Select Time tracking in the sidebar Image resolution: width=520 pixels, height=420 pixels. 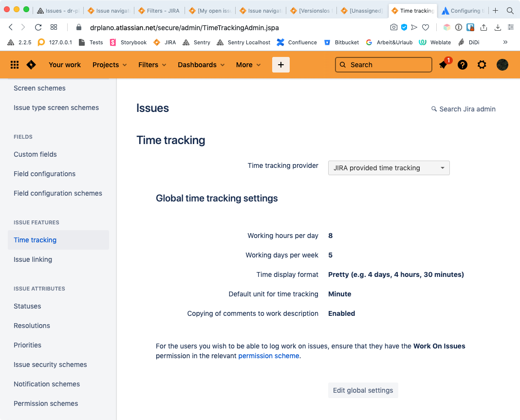(x=58, y=240)
